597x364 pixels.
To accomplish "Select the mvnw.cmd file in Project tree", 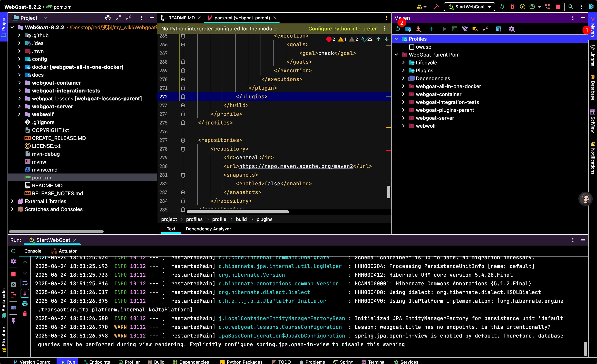I will click(x=45, y=170).
